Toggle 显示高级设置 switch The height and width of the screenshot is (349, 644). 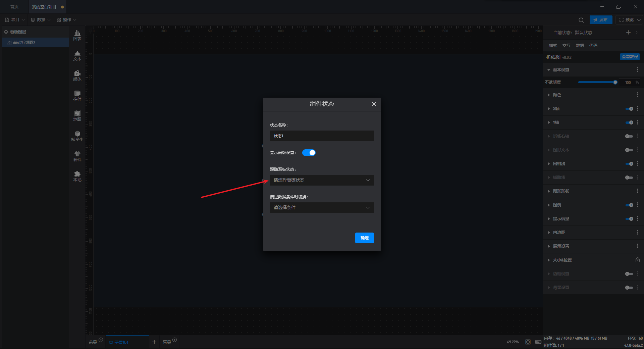click(x=309, y=153)
